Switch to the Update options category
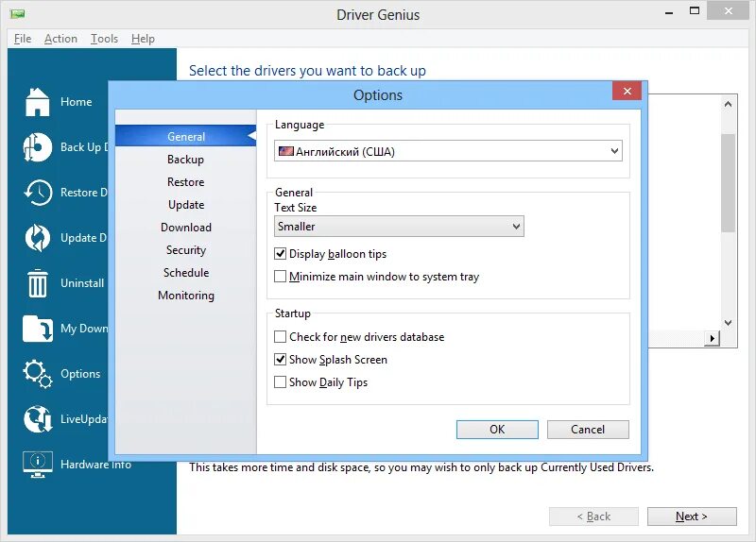Image resolution: width=756 pixels, height=542 pixels. click(x=185, y=205)
